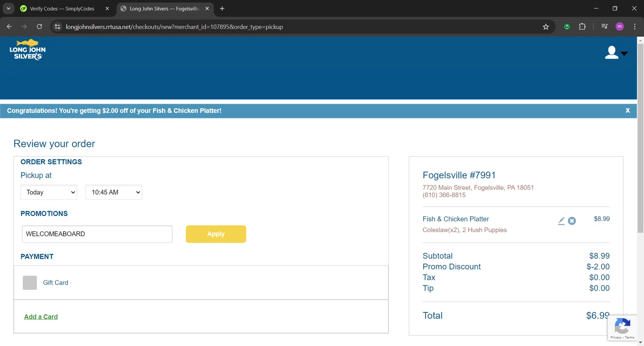Open the Chrome three-dot menu
644x346 pixels.
[x=635, y=27]
